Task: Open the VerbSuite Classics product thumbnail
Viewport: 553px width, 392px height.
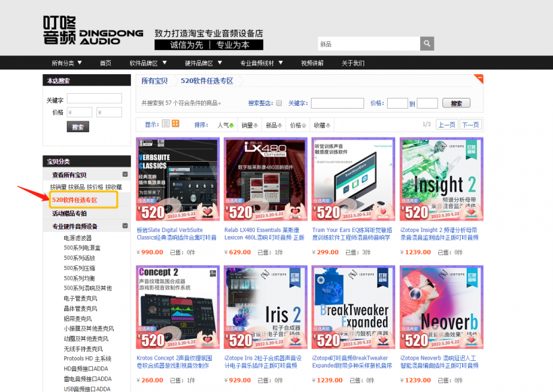Action: coord(178,179)
